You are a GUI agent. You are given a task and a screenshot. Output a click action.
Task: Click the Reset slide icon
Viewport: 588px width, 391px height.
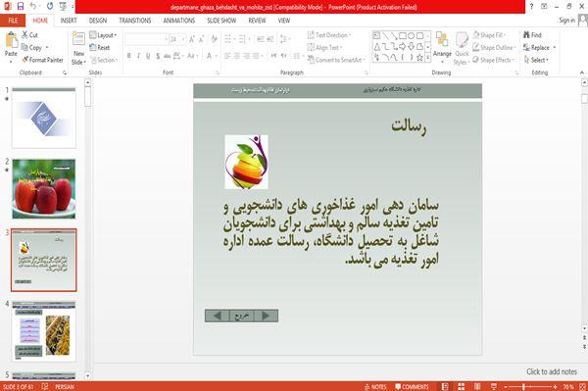(93, 48)
